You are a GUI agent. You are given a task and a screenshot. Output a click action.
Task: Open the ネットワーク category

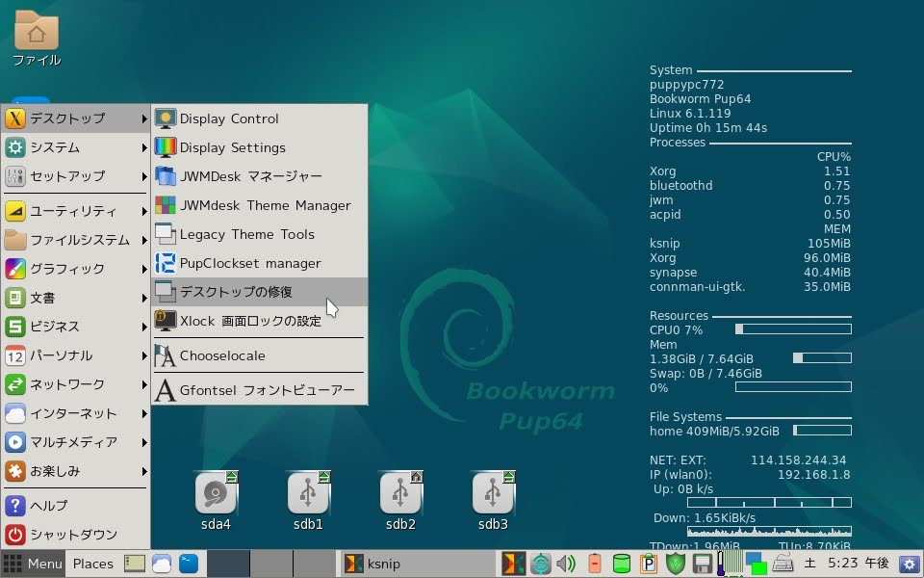click(75, 384)
